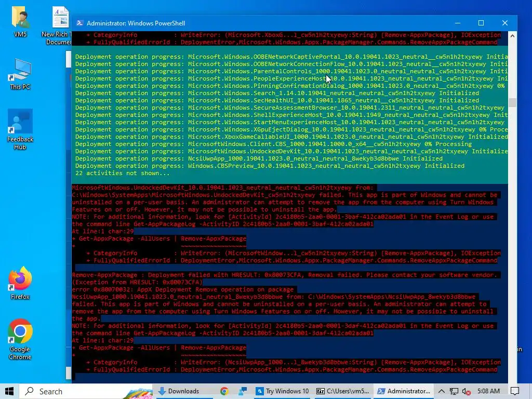Click the PowerShell vertical scrollbar thumb

(x=512, y=102)
